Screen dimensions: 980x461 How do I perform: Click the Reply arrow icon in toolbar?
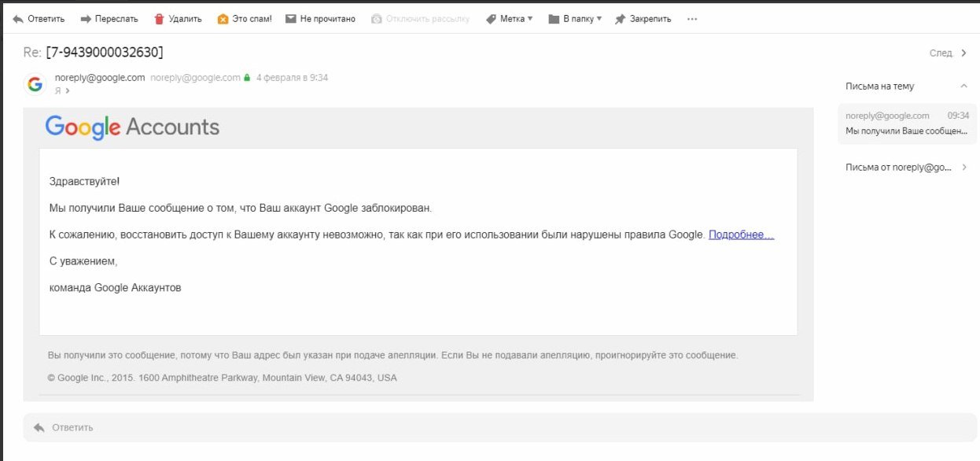tap(18, 19)
